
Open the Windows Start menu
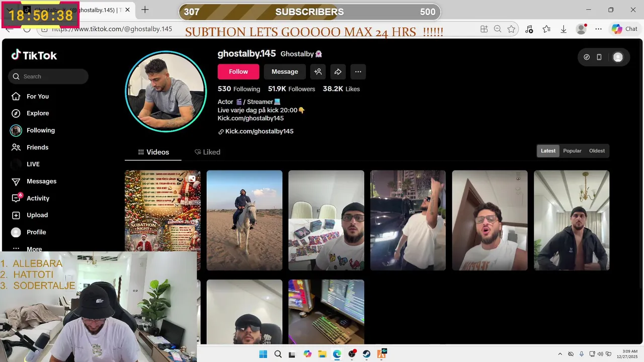[x=263, y=354]
